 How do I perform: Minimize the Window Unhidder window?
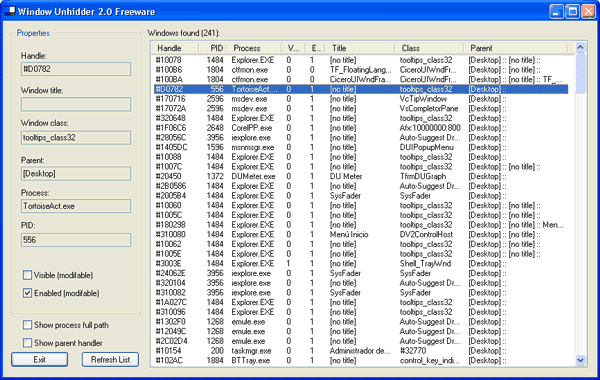(x=556, y=11)
